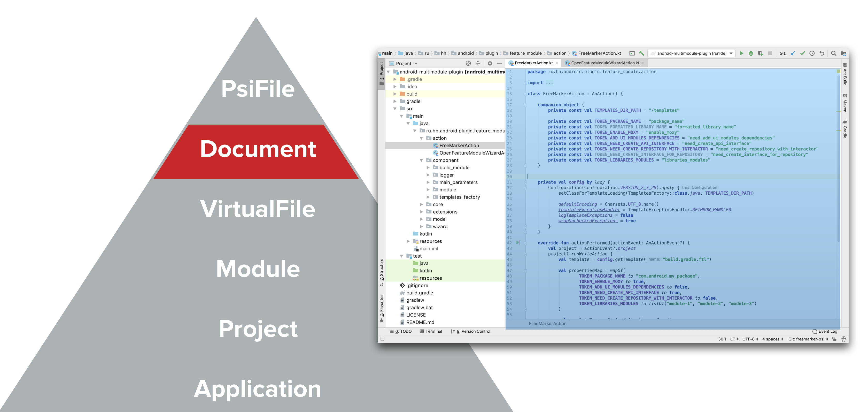Click locate-in-tree target icon in Project panel

(x=468, y=63)
